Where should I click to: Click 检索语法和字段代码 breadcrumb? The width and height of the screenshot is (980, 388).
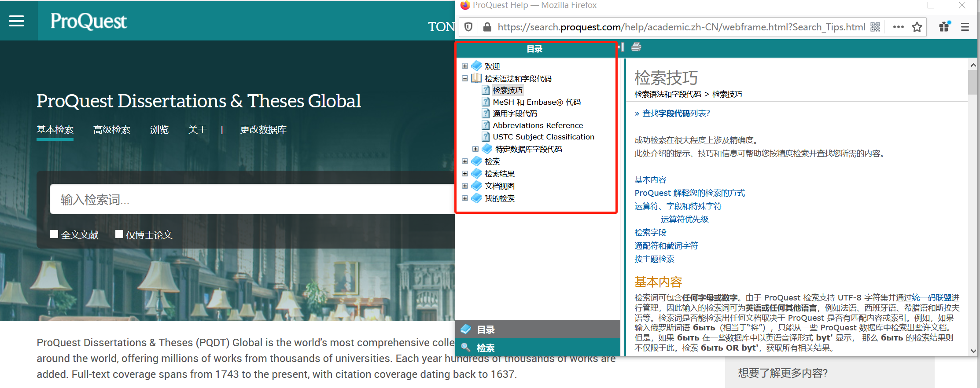[x=667, y=94]
